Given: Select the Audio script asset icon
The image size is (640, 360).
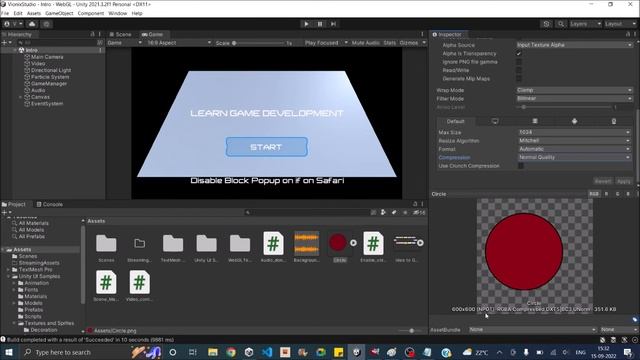Looking at the screenshot, I should pyautogui.click(x=273, y=243).
